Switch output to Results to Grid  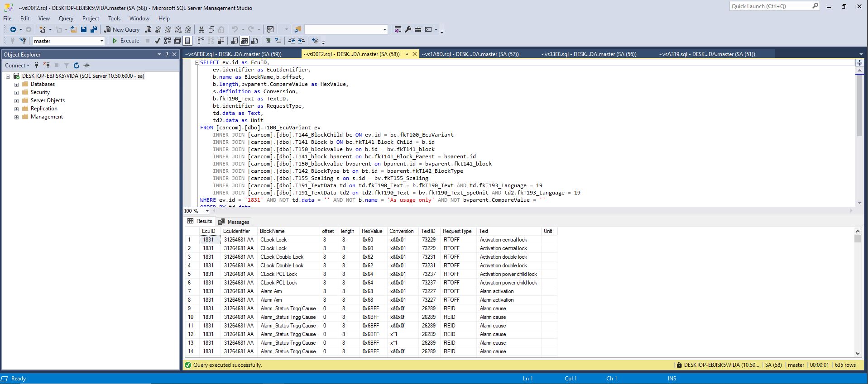(x=245, y=41)
